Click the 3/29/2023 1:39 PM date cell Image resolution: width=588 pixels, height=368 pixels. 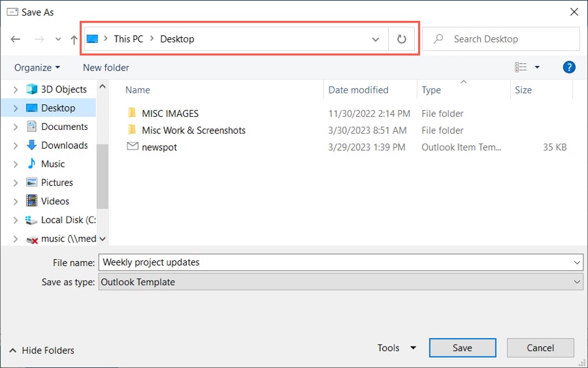pos(367,147)
